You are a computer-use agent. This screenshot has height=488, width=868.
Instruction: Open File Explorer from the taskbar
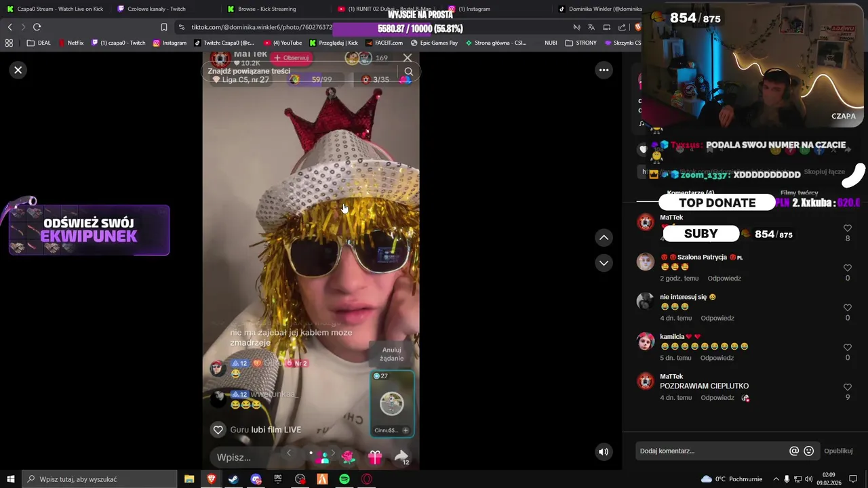click(x=189, y=479)
